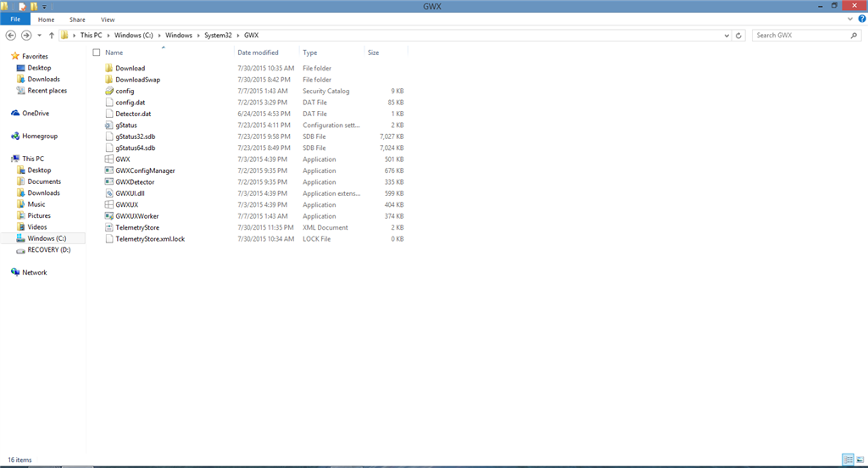868x468 pixels.
Task: Go up one folder level
Action: 52,35
